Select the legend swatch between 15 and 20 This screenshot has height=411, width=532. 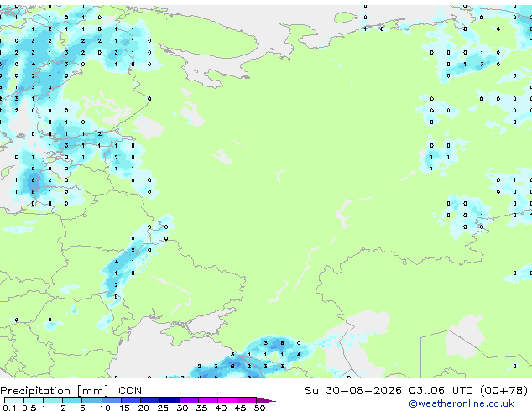[x=131, y=400]
